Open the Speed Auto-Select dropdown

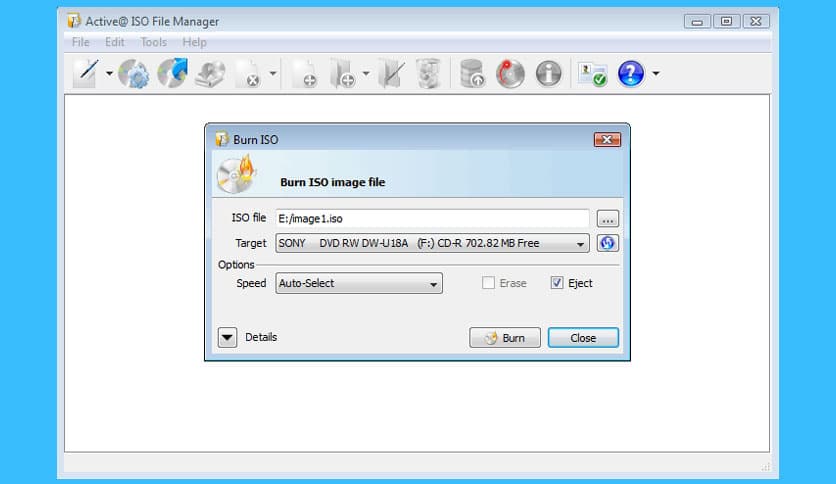coord(359,283)
